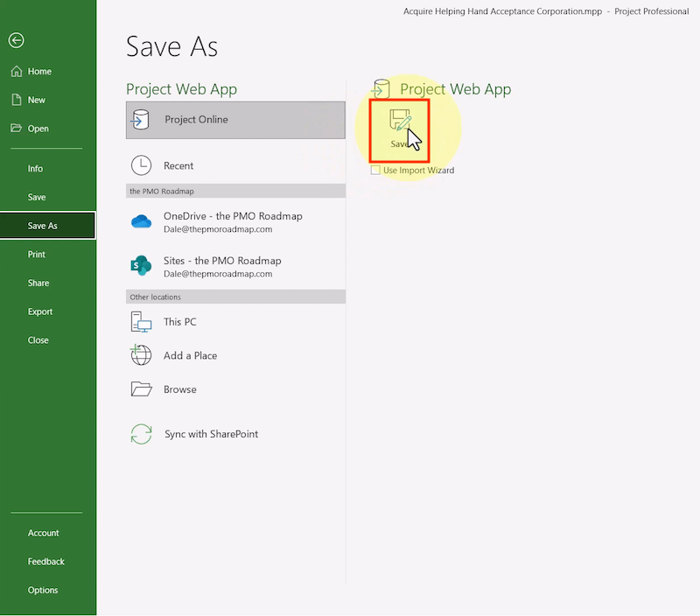The image size is (700, 616).
Task: Click the Add a Place globe icon
Action: (141, 355)
